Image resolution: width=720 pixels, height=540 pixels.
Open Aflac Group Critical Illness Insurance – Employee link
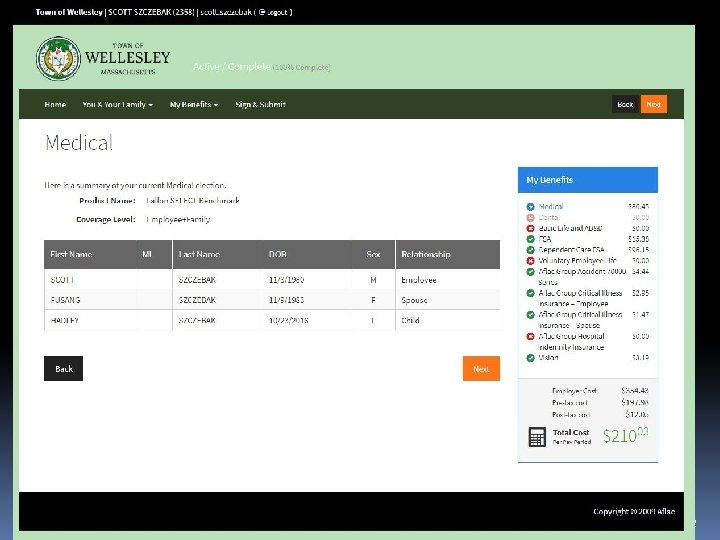point(580,298)
